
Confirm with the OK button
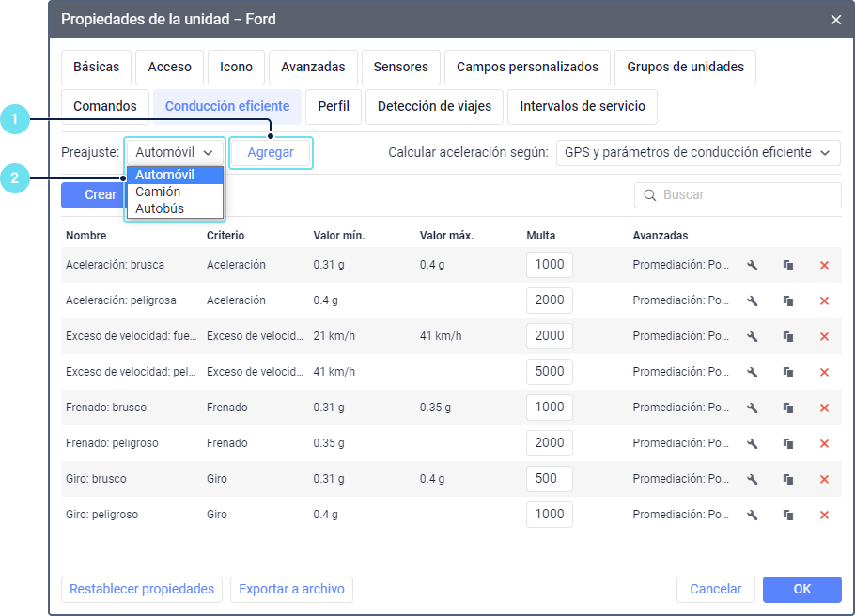[x=802, y=590]
